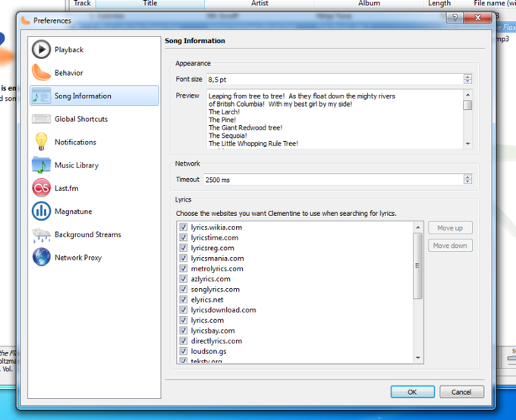
Task: Click preview scrollbar thumb
Action: coord(467,105)
